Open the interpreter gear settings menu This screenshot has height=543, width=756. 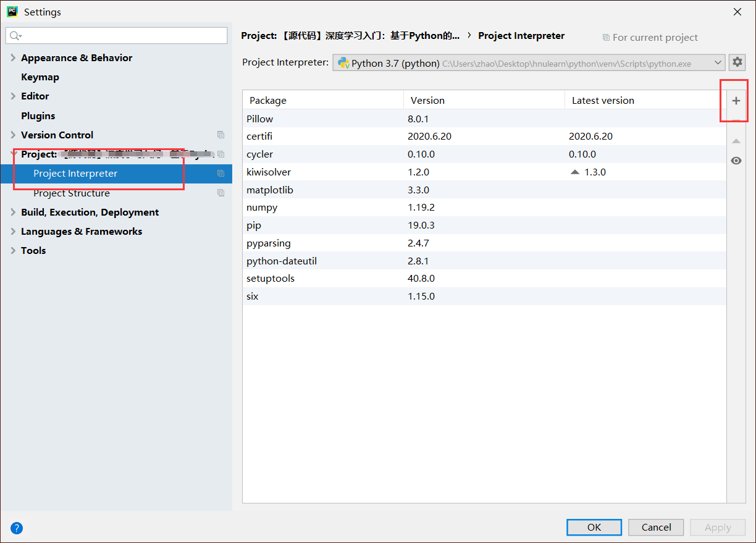737,62
